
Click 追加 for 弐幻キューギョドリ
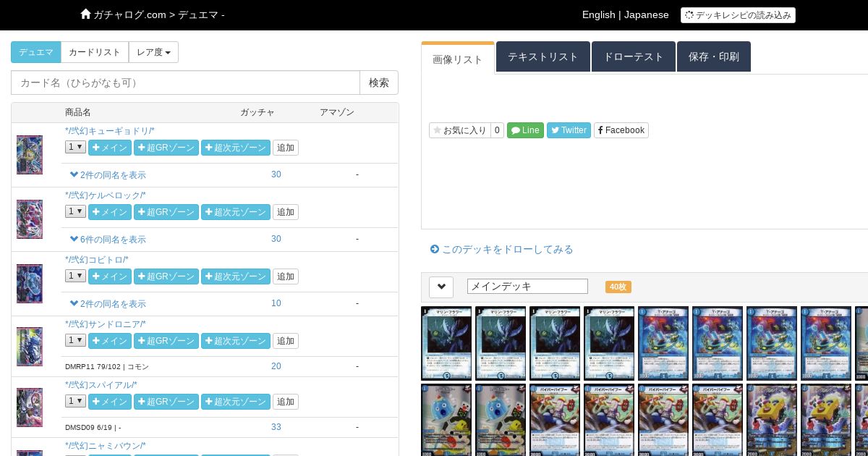point(286,148)
